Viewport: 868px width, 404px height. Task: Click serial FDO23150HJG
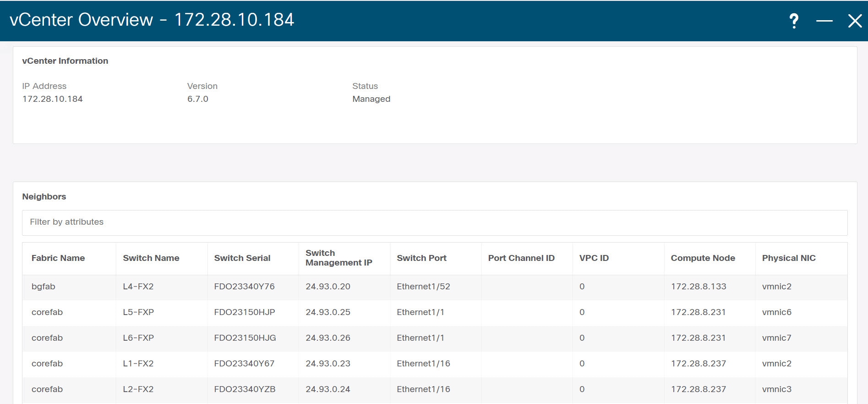point(245,338)
